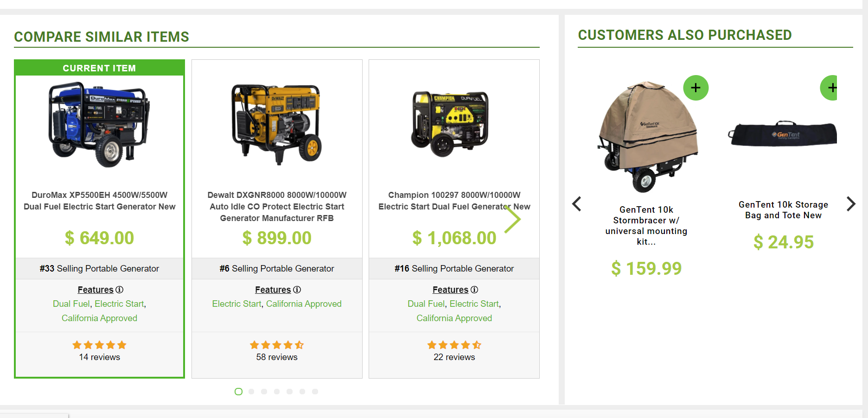The height and width of the screenshot is (418, 868).
Task: Click CURRENT ITEM banner
Action: [x=99, y=68]
